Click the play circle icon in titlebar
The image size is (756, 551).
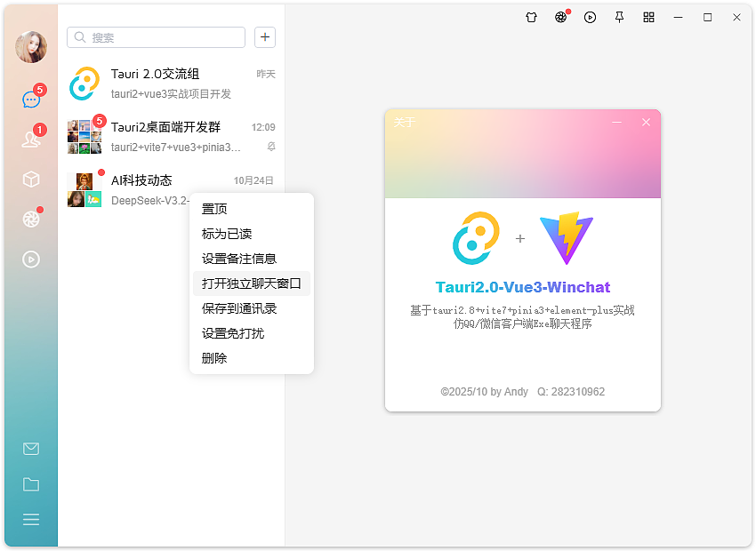[x=590, y=17]
